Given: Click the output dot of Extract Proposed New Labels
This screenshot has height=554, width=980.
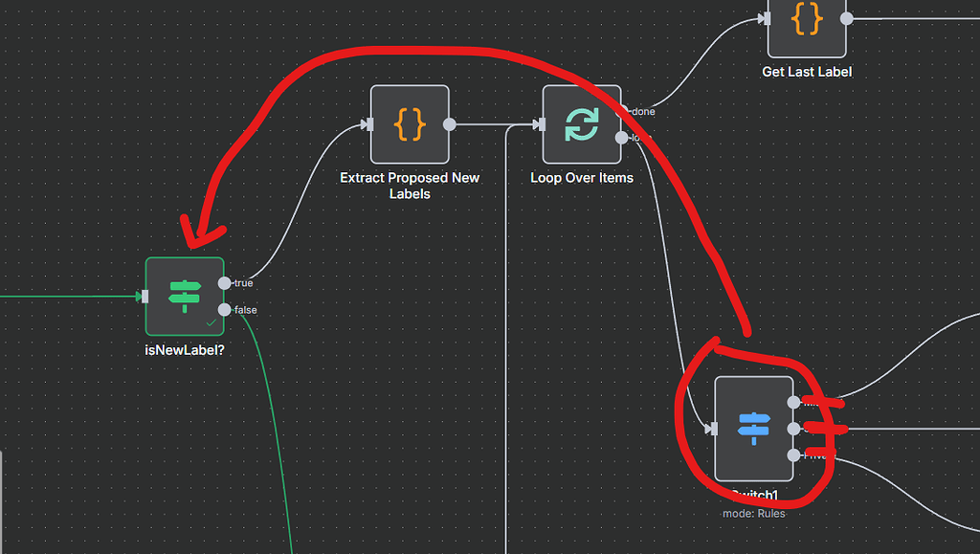Looking at the screenshot, I should (x=449, y=124).
